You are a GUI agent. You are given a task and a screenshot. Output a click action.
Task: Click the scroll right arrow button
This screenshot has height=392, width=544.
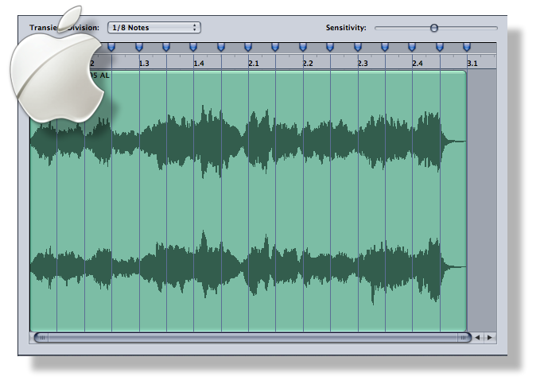(490, 337)
